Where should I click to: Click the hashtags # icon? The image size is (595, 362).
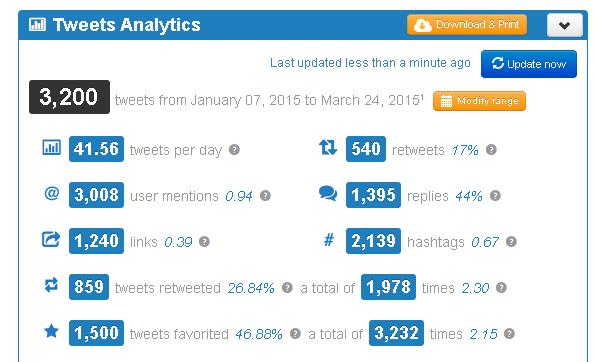point(329,240)
